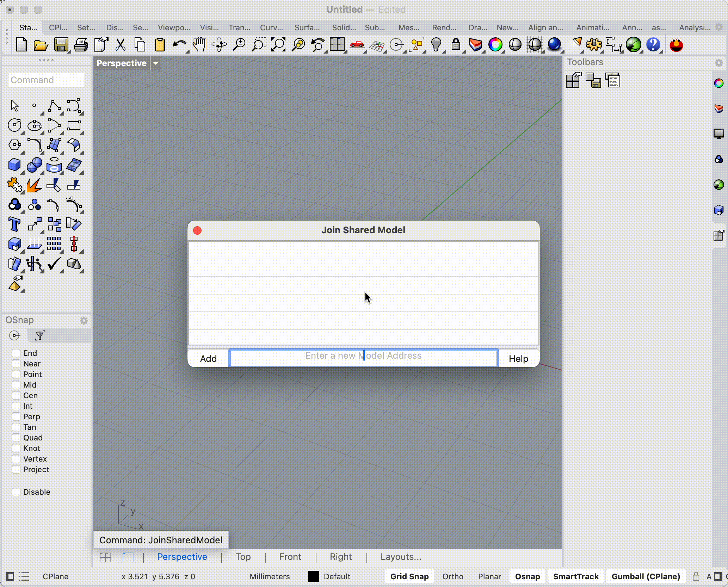Open the Solid menu tab
The height and width of the screenshot is (587, 728).
click(x=343, y=27)
